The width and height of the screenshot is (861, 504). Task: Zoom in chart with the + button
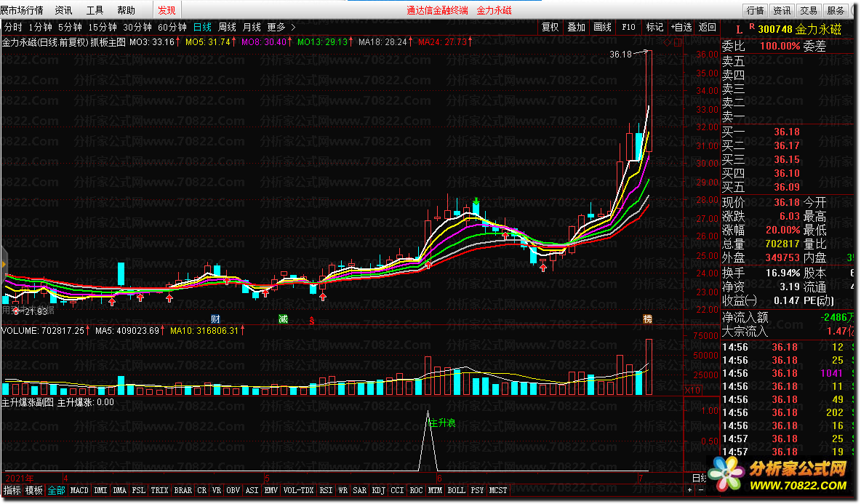click(689, 490)
